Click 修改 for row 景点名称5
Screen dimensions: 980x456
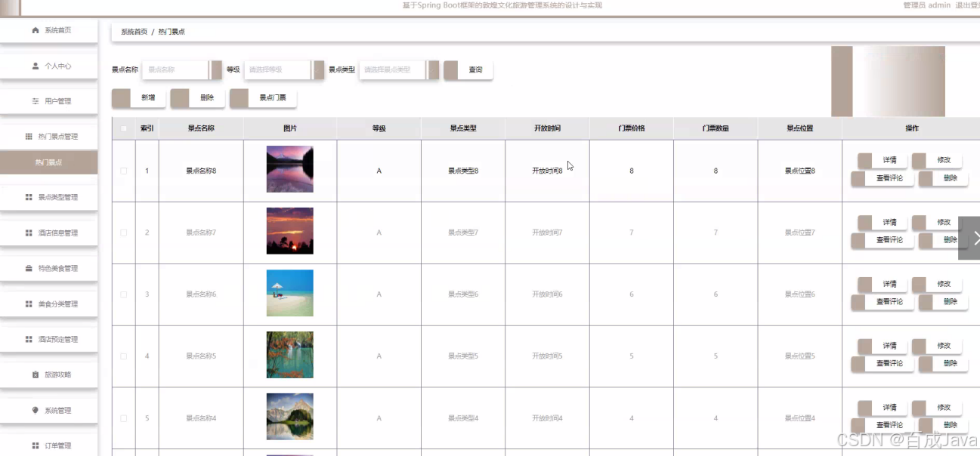pos(936,346)
